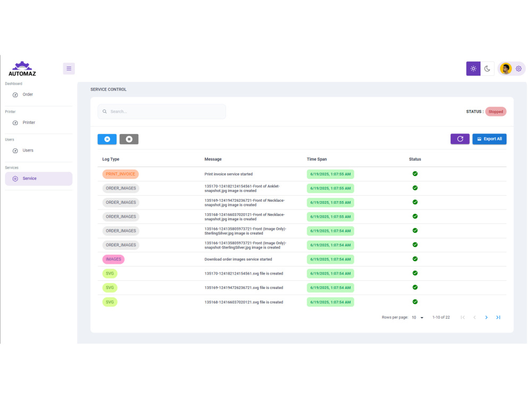Click the IMAGES pink log type tag
The image size is (532, 399).
(113, 259)
